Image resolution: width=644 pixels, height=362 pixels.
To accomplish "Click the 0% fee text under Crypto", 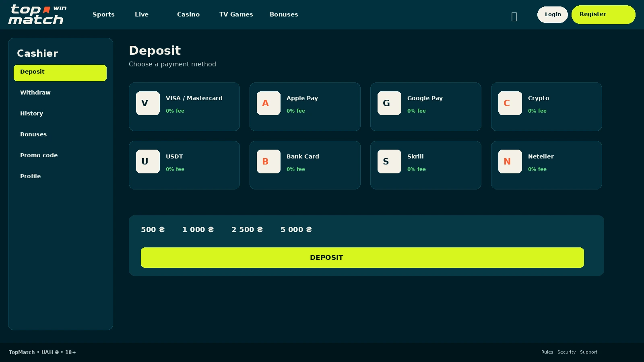I will (x=537, y=111).
